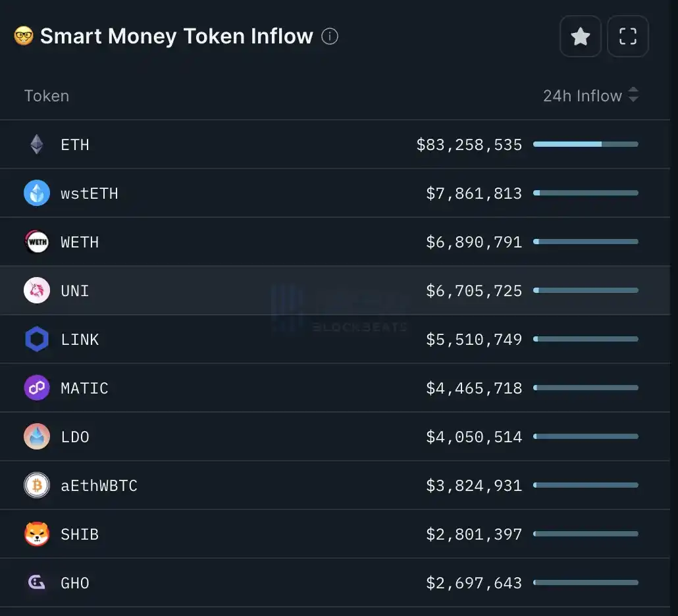Click ETH inflow progress bar
The height and width of the screenshot is (616, 678).
pyautogui.click(x=585, y=144)
